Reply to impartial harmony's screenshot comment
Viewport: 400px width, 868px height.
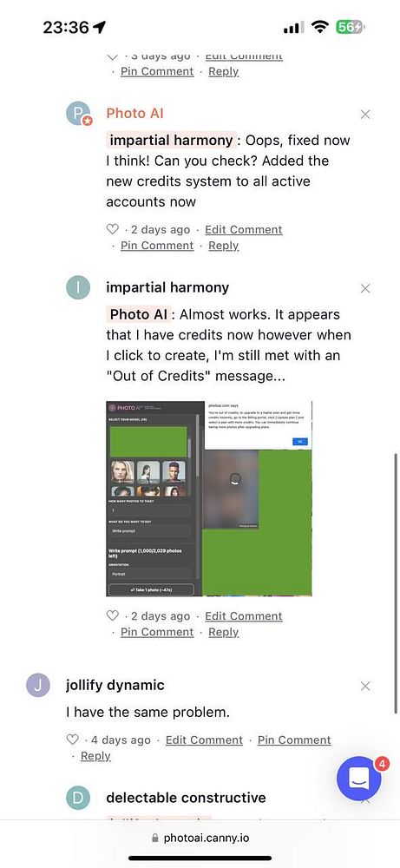224,632
